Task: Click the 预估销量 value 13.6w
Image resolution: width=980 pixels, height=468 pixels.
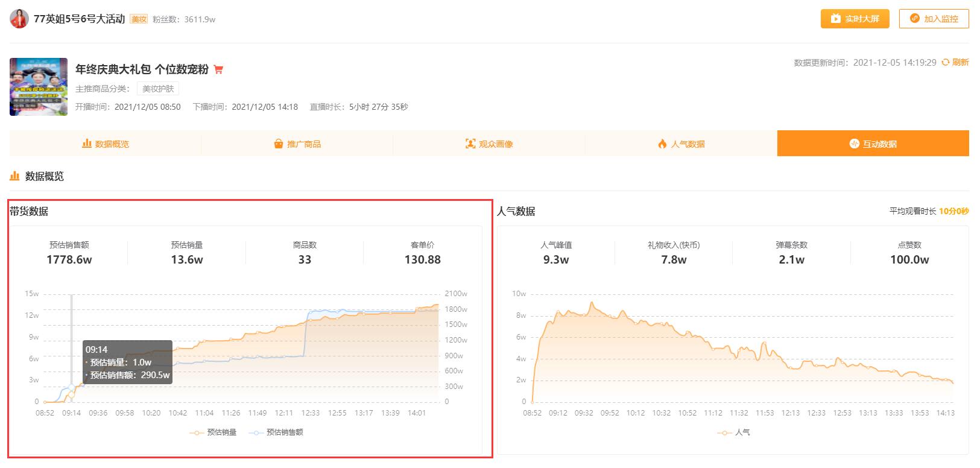Action: (187, 260)
